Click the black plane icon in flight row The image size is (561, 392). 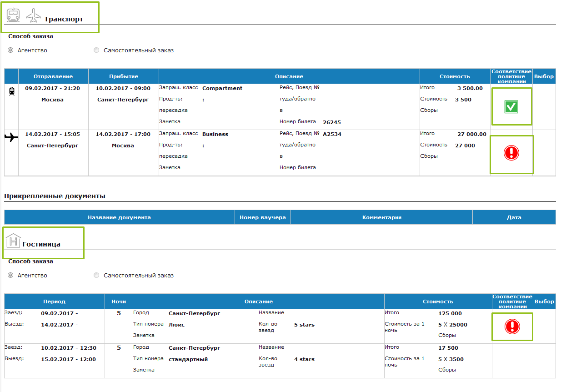click(11, 137)
